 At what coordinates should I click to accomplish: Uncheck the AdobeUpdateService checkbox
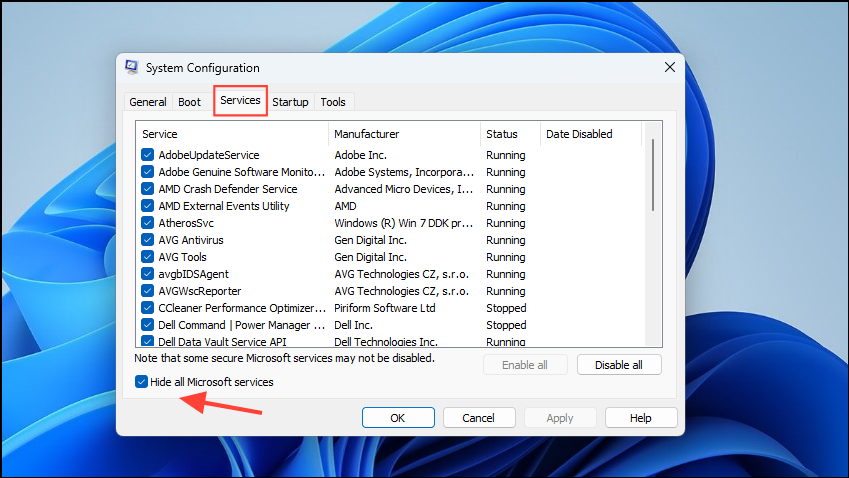click(x=147, y=155)
